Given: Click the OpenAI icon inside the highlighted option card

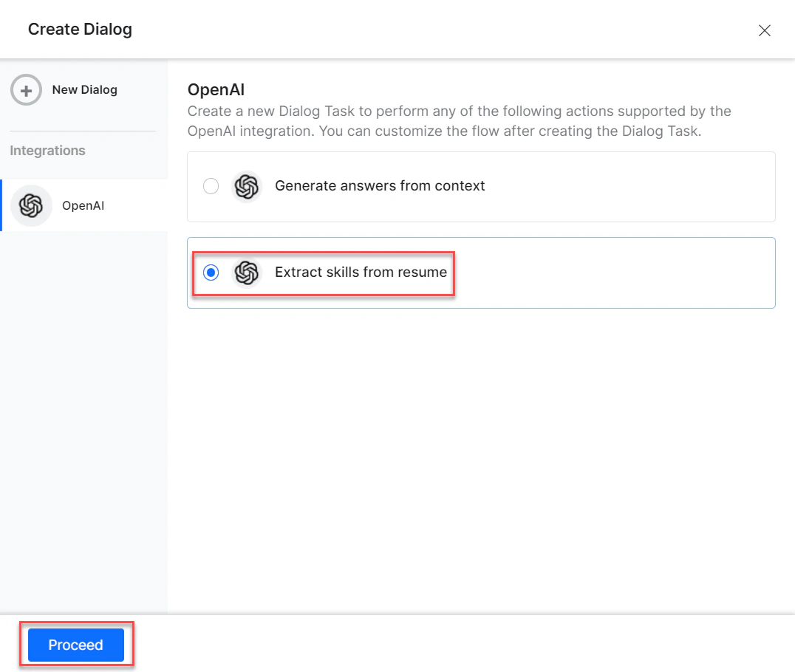Looking at the screenshot, I should click(248, 272).
